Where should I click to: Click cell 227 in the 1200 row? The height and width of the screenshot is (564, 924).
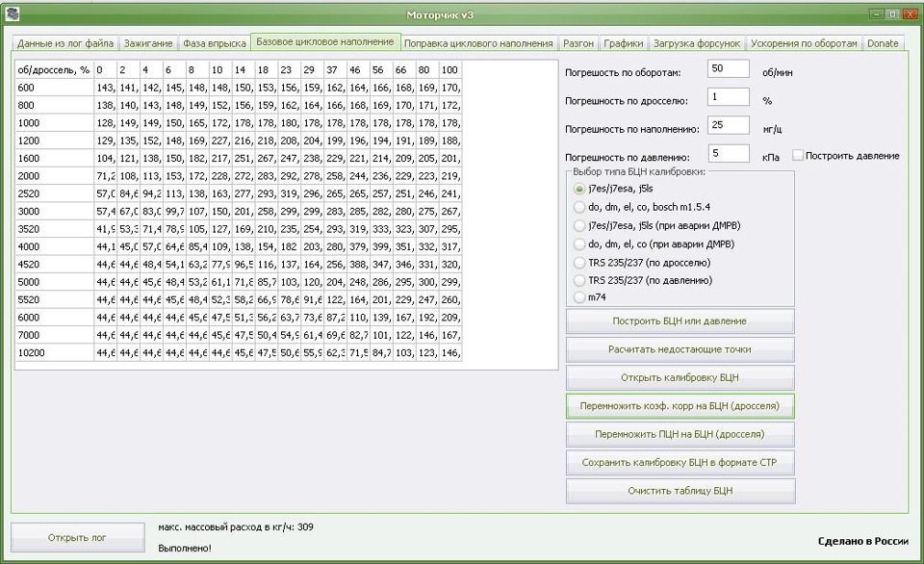tap(220, 141)
